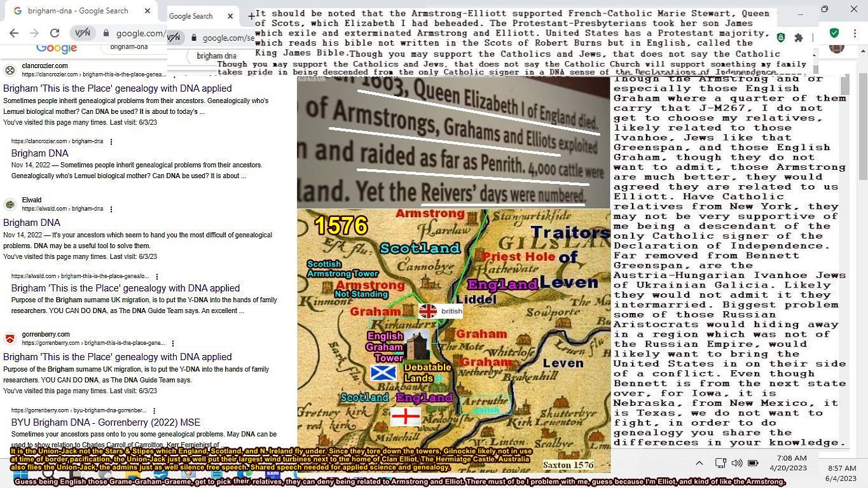The height and width of the screenshot is (488, 868).
Task: Open the options dots next to byu-brigham-dna-gorrenber
Action: pos(155,410)
